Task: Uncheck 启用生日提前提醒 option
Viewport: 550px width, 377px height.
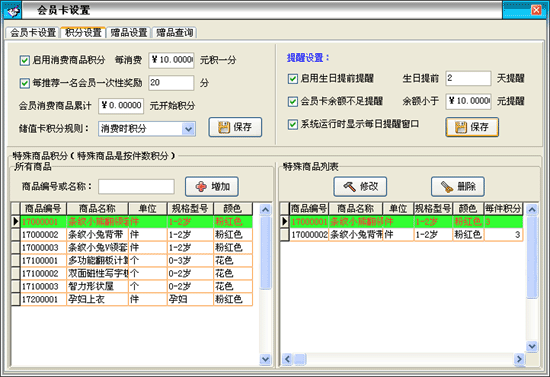Action: coord(293,79)
